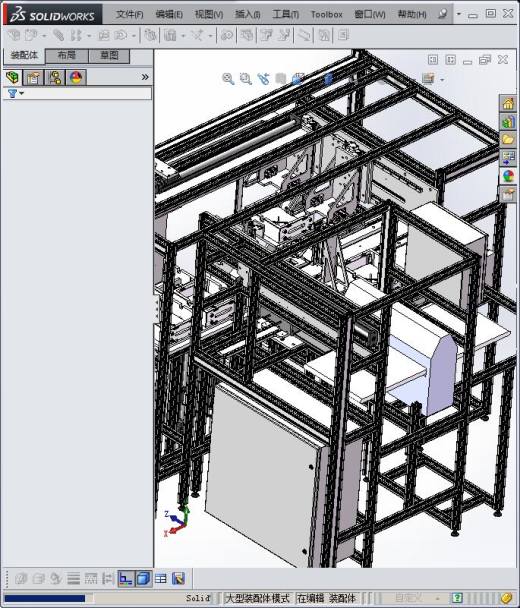
Task: Click the New Motion Study toolbar icon
Action: (227, 36)
